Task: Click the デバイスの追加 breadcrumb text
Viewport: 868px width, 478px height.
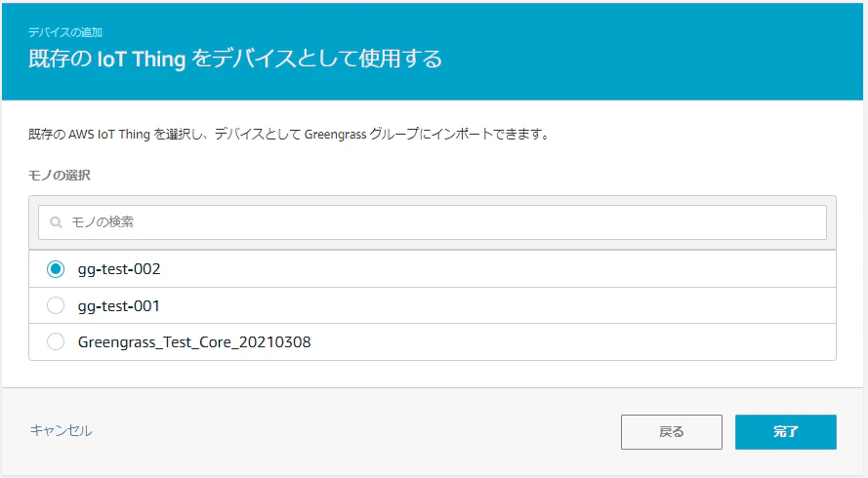Action: pyautogui.click(x=65, y=32)
